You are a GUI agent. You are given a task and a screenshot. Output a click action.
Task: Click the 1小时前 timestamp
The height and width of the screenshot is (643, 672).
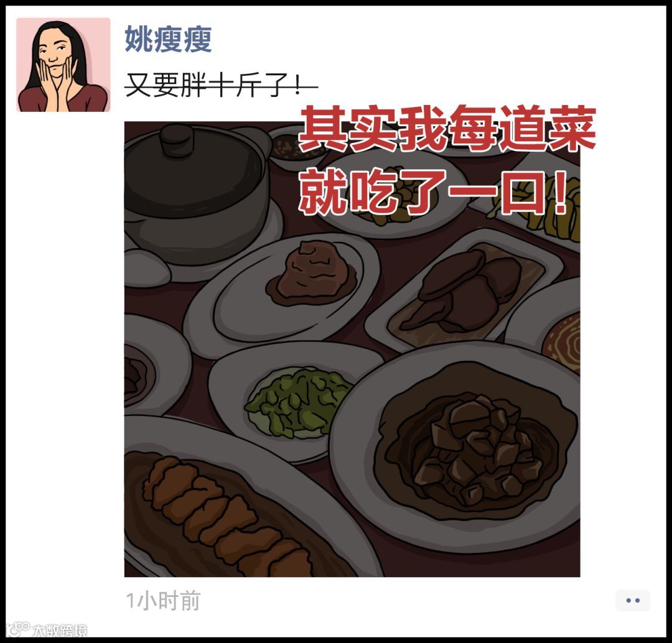pos(163,601)
